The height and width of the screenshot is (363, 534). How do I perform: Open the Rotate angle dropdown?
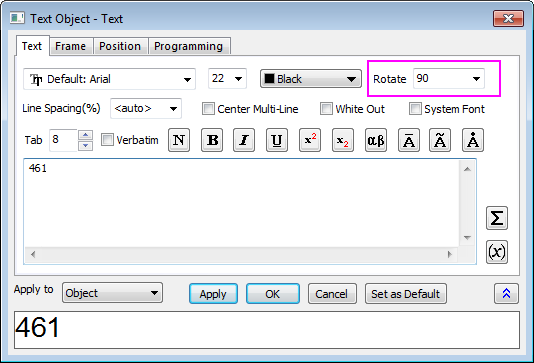pyautogui.click(x=449, y=79)
